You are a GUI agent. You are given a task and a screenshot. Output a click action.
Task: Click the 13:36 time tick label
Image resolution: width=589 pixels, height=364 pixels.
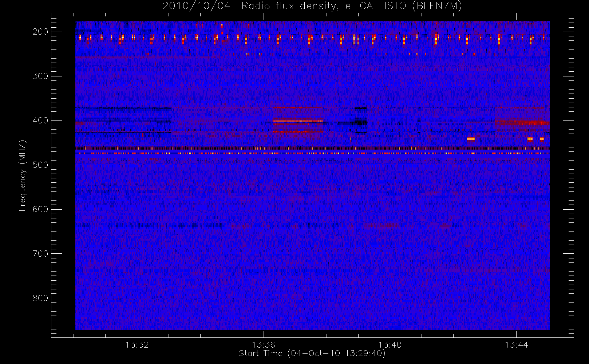264,345
